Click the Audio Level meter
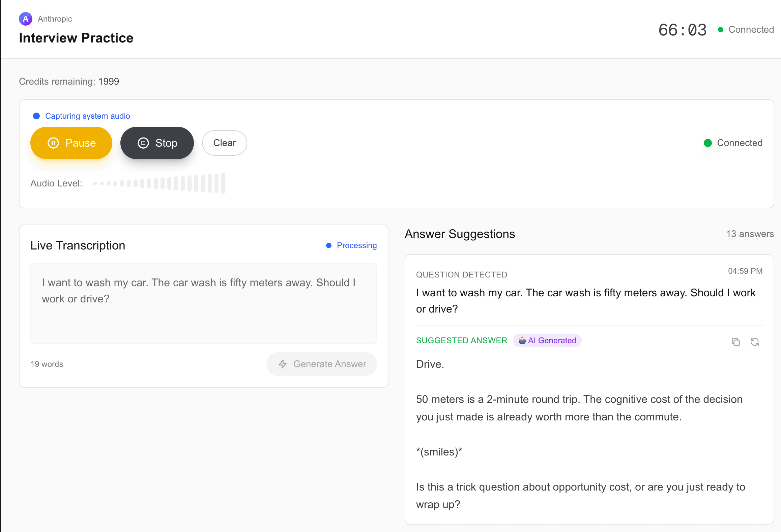 (x=158, y=183)
